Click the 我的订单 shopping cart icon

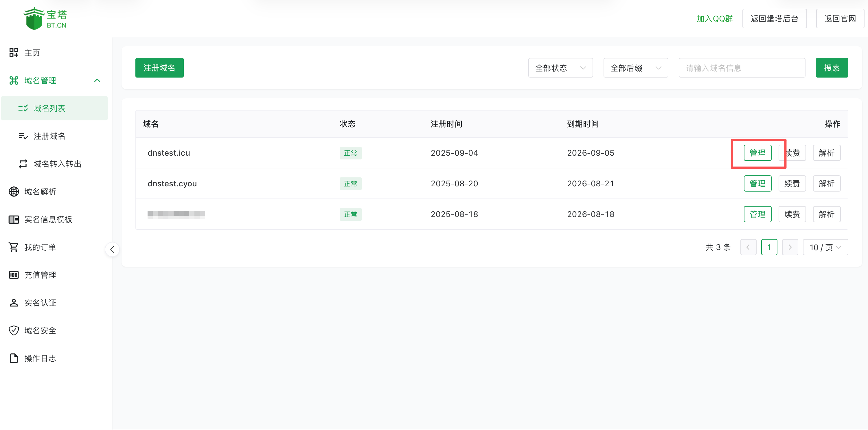tap(14, 247)
